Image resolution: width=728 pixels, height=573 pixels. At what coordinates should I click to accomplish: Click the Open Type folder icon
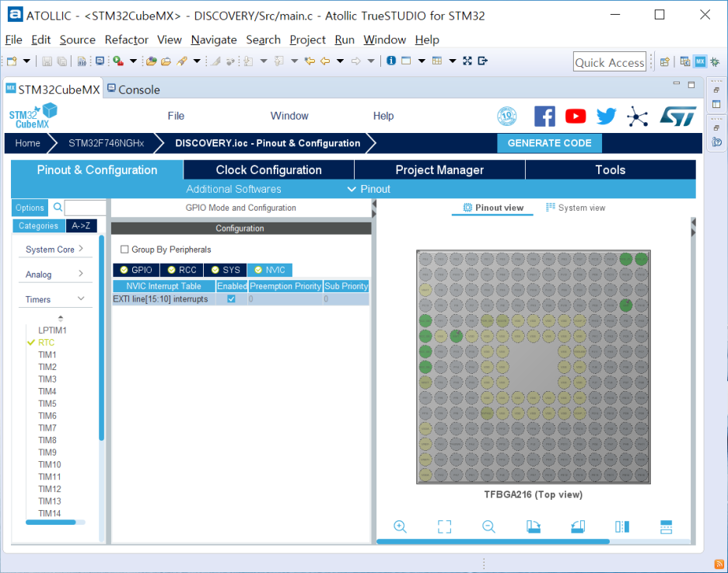(x=152, y=61)
